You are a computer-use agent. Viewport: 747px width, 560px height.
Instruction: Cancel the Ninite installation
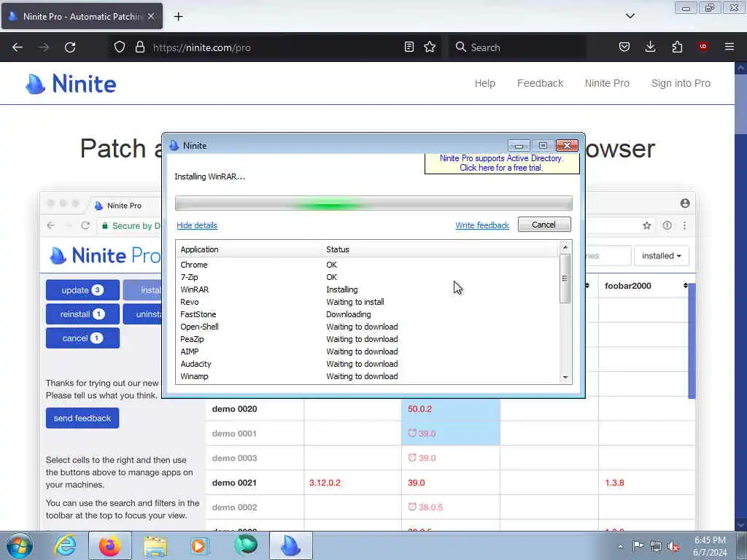pos(544,225)
